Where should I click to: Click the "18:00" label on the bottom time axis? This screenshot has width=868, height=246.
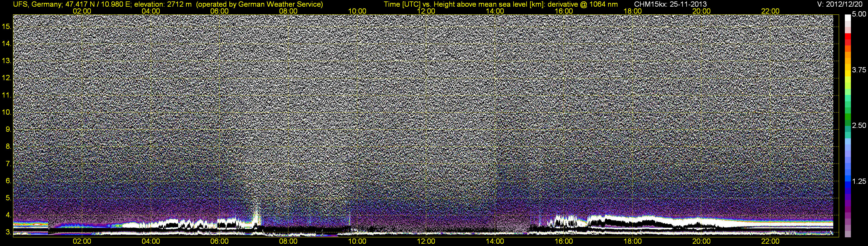click(632, 241)
